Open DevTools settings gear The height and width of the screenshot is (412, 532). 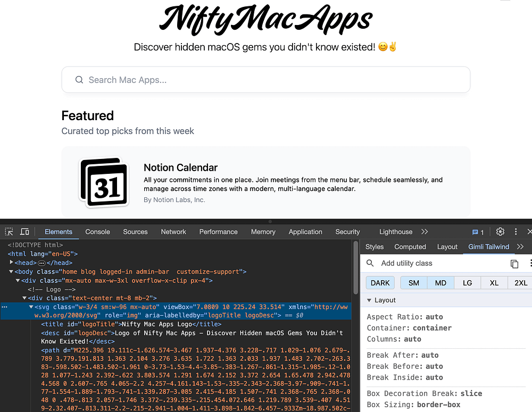(x=500, y=232)
